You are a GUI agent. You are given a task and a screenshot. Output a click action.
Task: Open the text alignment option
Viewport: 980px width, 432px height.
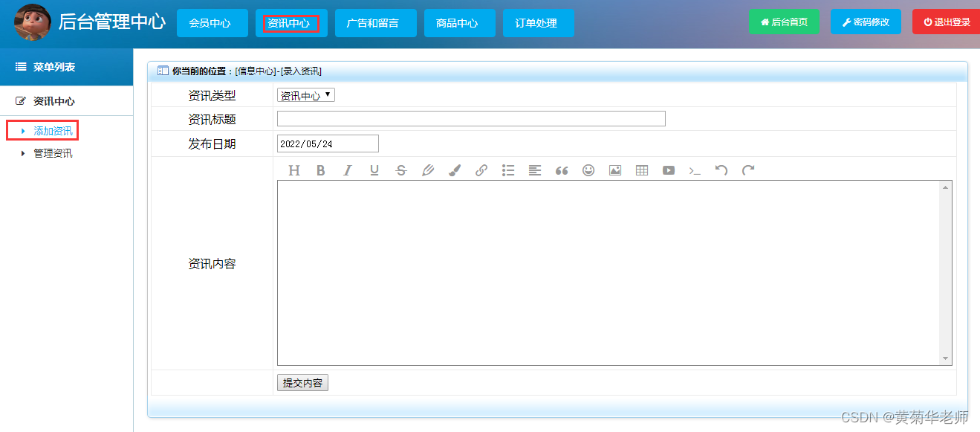pyautogui.click(x=535, y=170)
